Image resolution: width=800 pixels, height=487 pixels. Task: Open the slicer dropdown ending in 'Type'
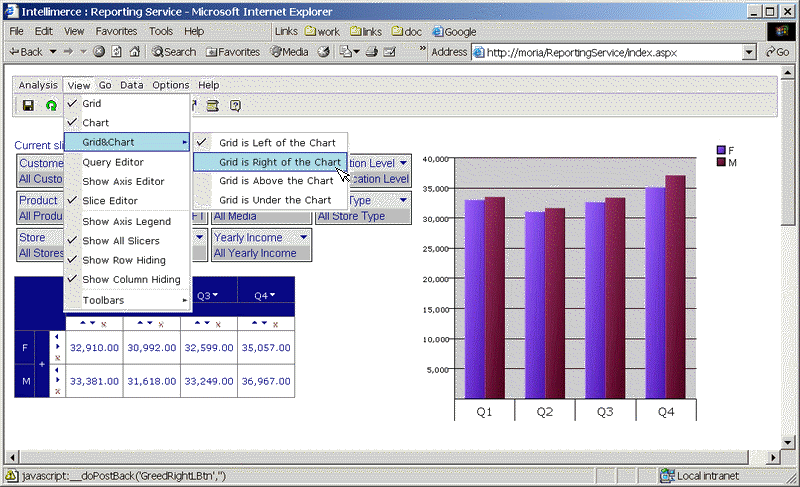tap(403, 200)
